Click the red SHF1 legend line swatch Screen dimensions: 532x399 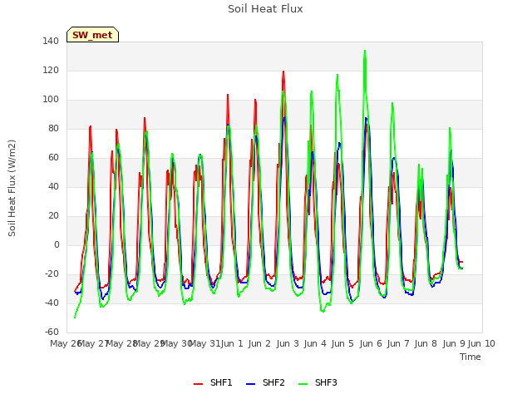(x=198, y=384)
